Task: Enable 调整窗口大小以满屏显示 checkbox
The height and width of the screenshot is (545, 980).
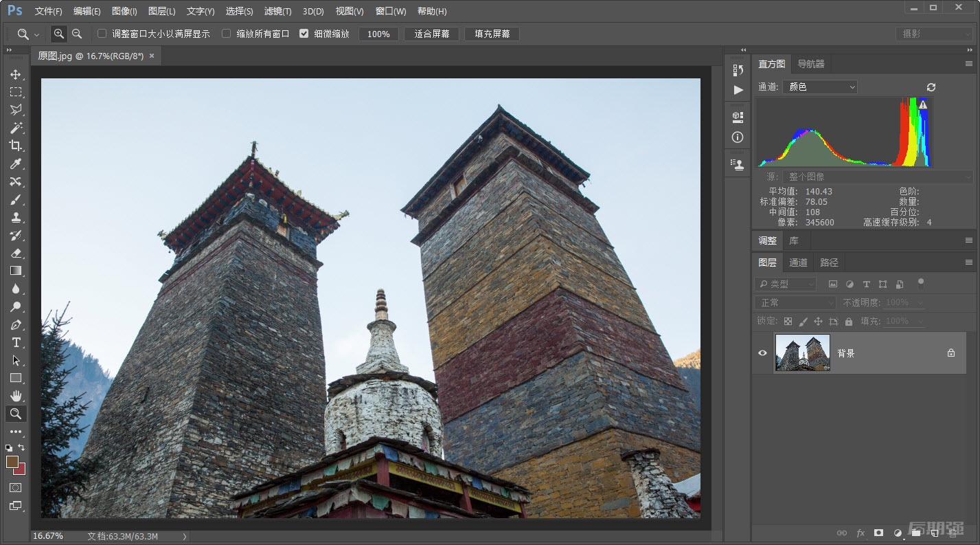Action: click(x=102, y=34)
